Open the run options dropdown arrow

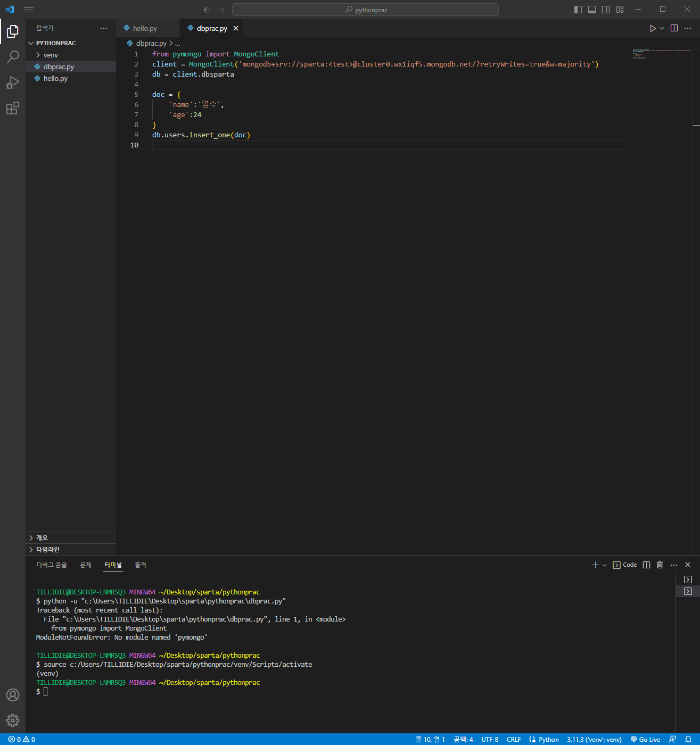click(662, 28)
